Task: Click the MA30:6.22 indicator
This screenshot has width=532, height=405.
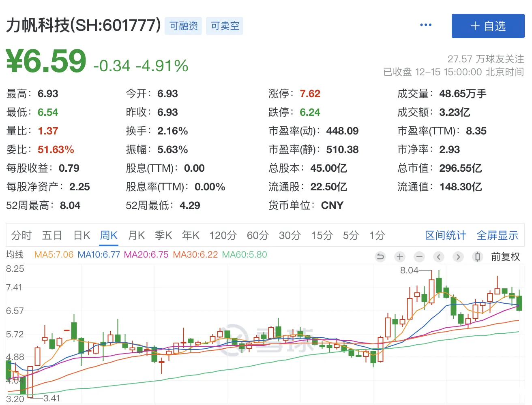Action: click(x=195, y=255)
